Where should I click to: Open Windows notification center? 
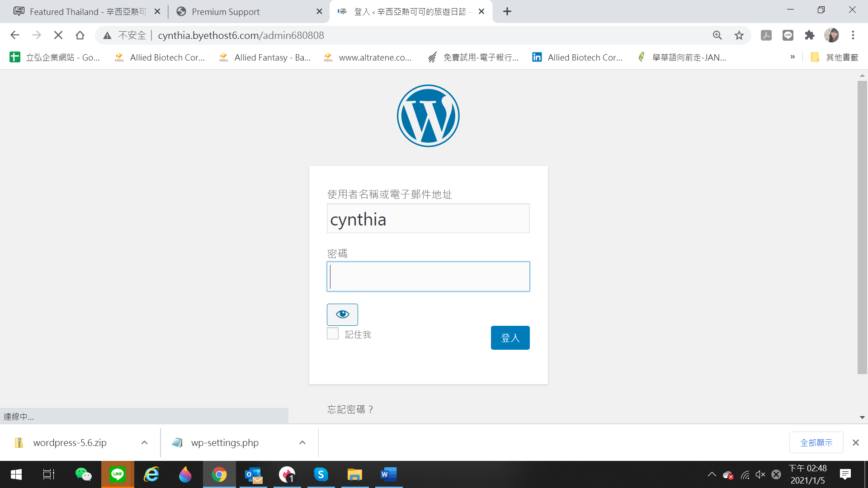(x=845, y=474)
